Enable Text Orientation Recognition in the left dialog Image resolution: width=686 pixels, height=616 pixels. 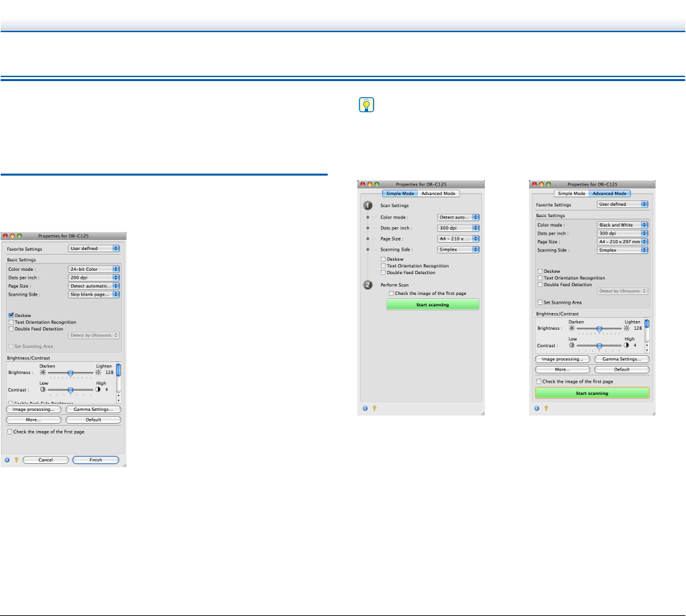[11, 322]
